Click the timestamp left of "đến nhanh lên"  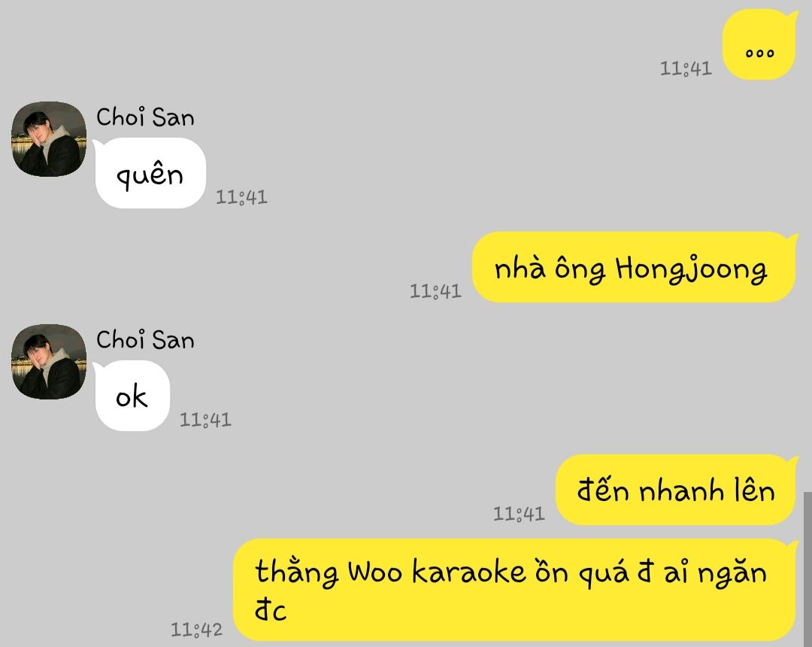pos(519,514)
